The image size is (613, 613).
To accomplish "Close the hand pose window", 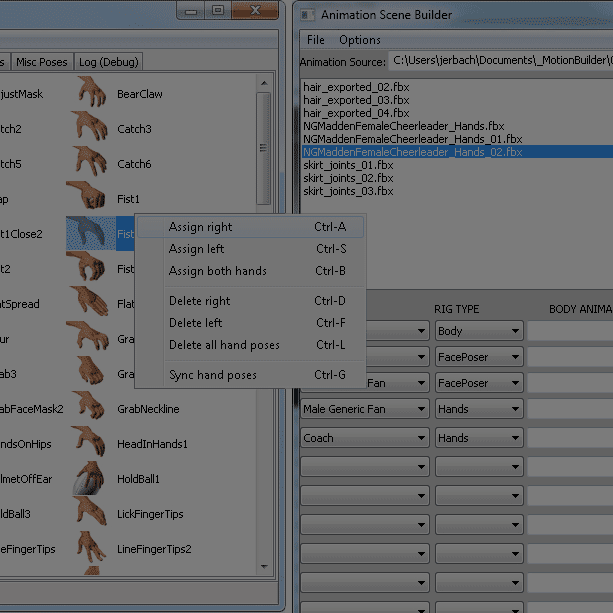I will click(x=255, y=10).
